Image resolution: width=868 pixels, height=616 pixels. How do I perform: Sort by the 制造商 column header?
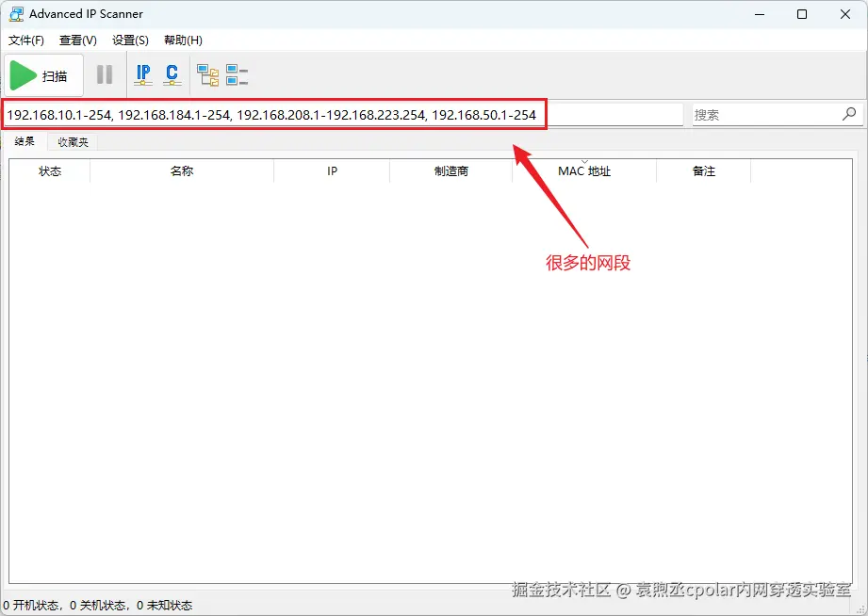[x=451, y=171]
